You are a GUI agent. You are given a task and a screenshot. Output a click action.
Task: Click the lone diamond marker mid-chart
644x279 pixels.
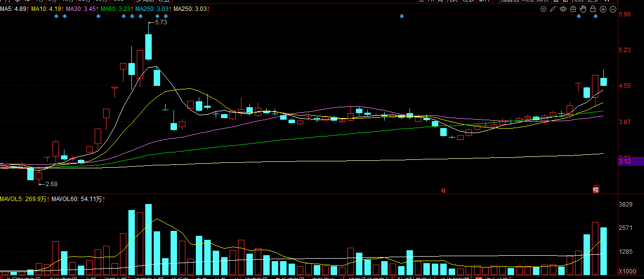(x=402, y=16)
